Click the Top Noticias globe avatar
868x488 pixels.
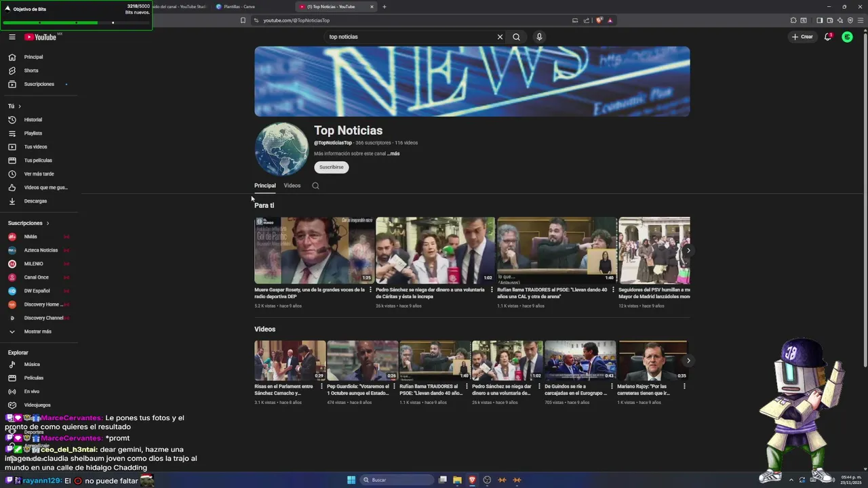281,149
